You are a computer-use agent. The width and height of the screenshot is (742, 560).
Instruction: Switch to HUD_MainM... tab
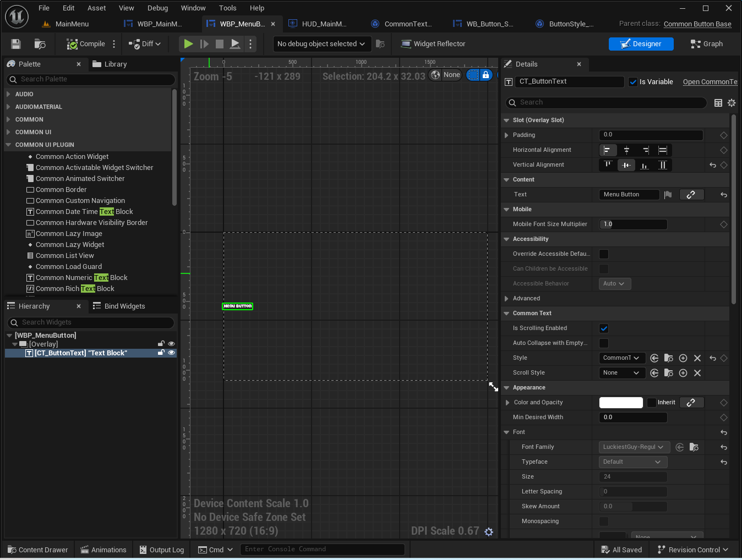(x=318, y=24)
